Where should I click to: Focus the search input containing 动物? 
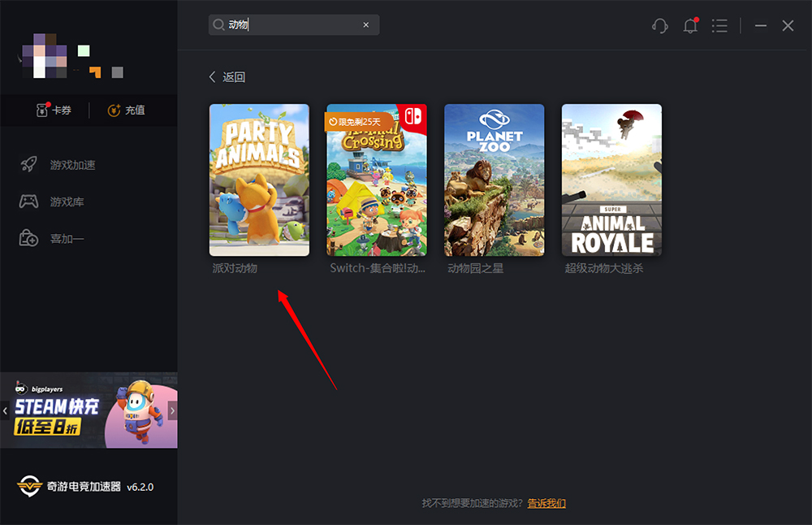tap(294, 25)
